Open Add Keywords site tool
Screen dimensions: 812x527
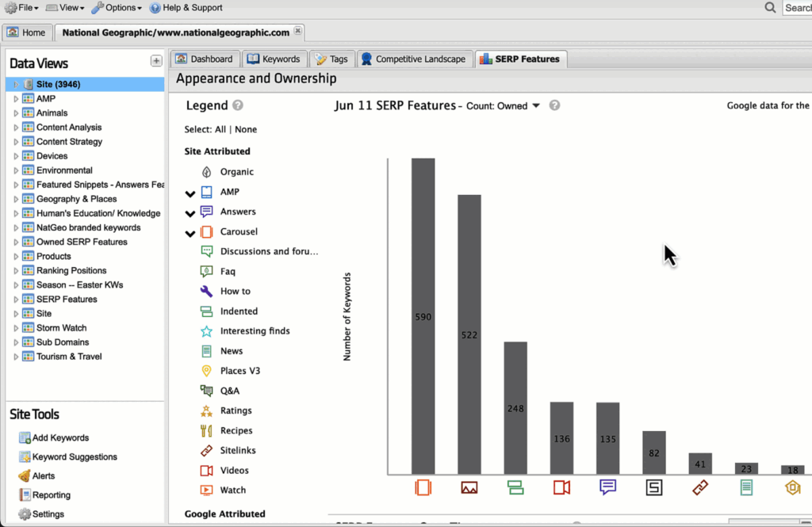click(x=54, y=438)
